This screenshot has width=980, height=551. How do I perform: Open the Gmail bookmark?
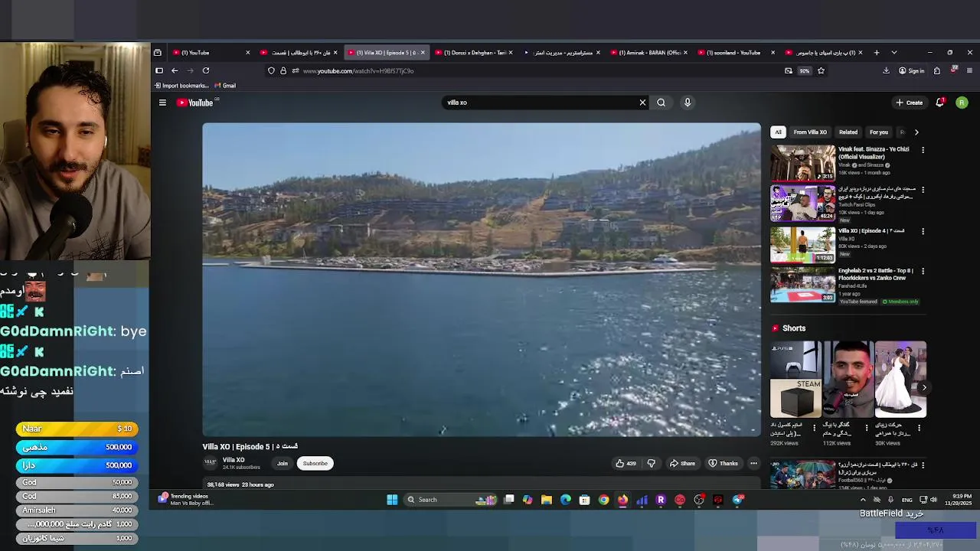(225, 86)
